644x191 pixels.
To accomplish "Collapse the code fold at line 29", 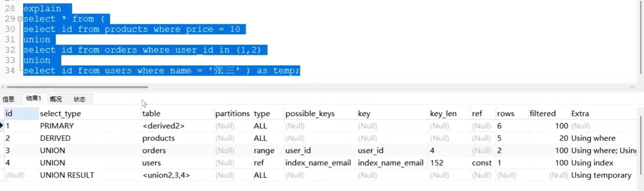I will [x=20, y=19].
